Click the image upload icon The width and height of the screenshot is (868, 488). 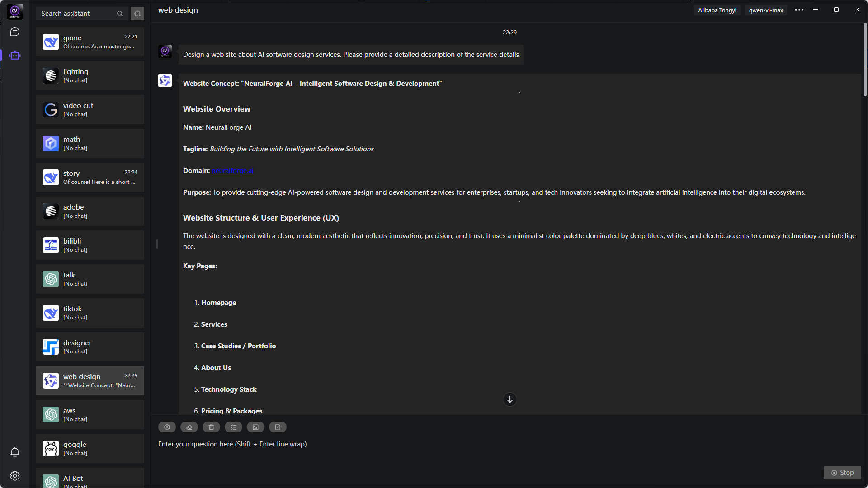255,427
